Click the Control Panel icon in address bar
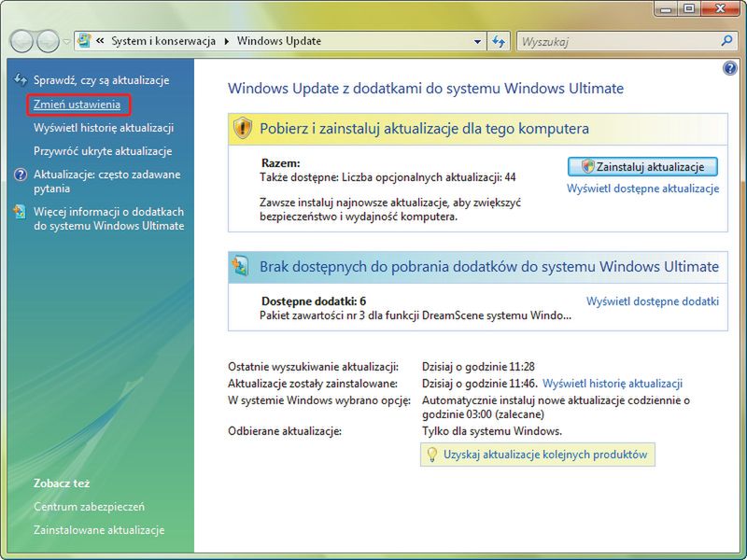The image size is (747, 560). coord(84,40)
